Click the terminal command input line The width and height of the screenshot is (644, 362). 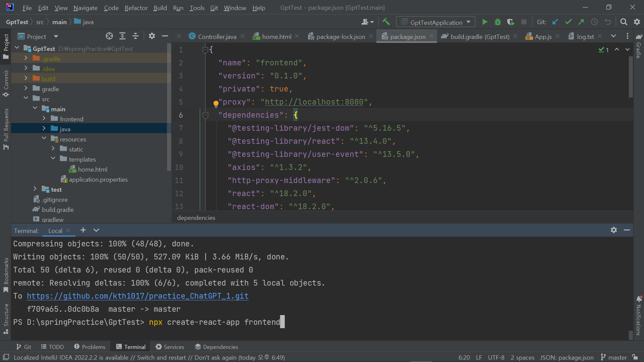pyautogui.click(x=215, y=322)
